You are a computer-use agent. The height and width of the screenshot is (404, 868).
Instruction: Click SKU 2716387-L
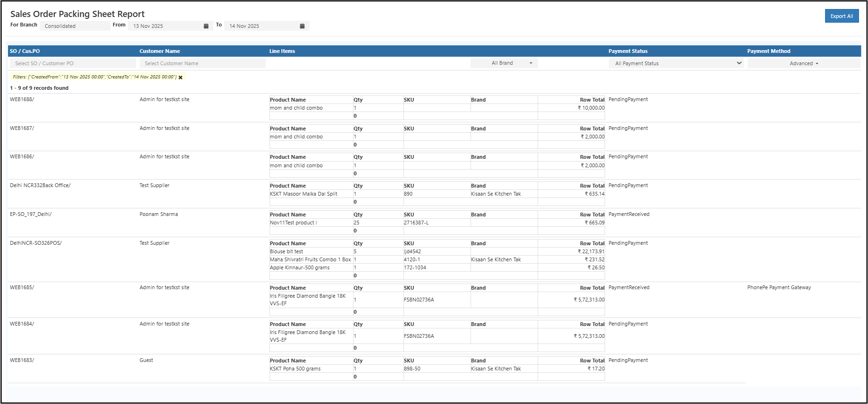click(x=416, y=223)
